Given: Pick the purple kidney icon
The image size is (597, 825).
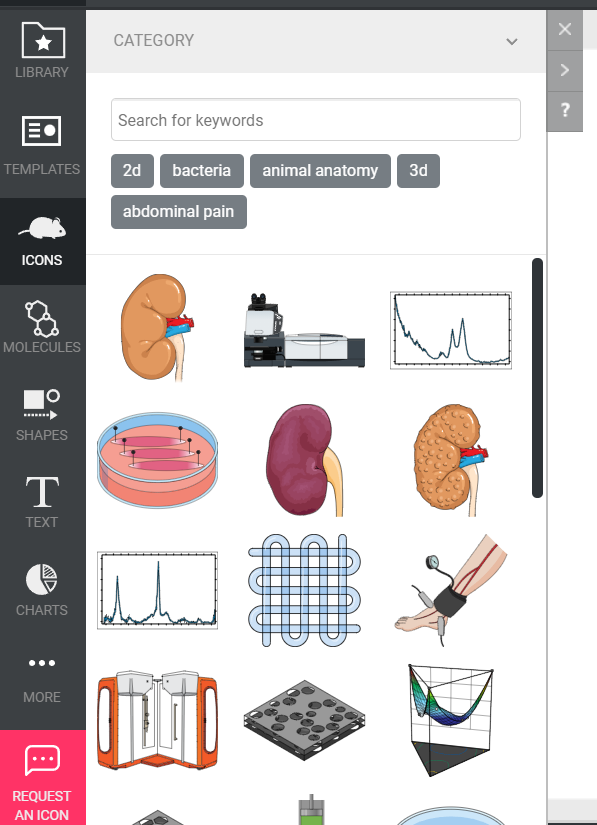Looking at the screenshot, I should coord(305,460).
